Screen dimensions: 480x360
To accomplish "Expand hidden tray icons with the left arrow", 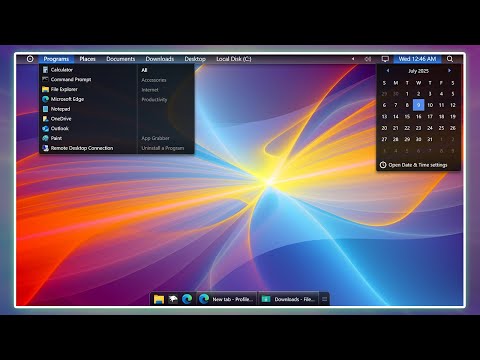I will [353, 59].
